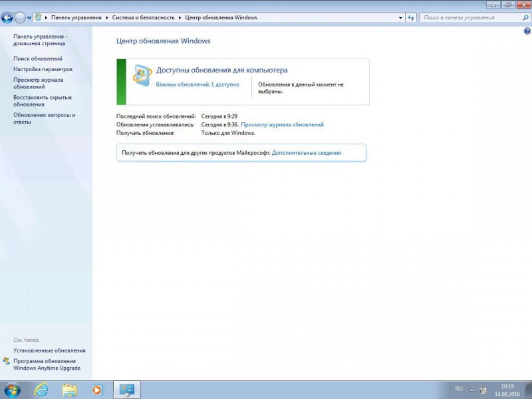Image resolution: width=532 pixels, height=399 pixels.
Task: Open the Windows Start menu orb
Action: pyautogui.click(x=12, y=390)
